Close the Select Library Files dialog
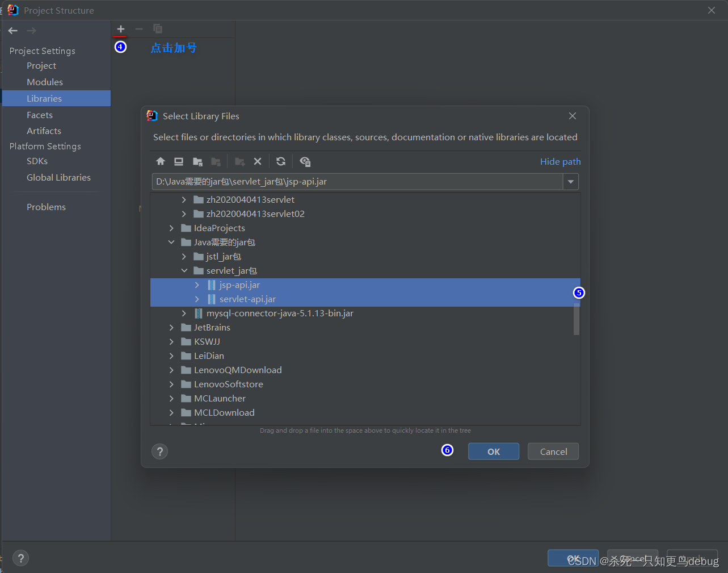 pyautogui.click(x=573, y=116)
